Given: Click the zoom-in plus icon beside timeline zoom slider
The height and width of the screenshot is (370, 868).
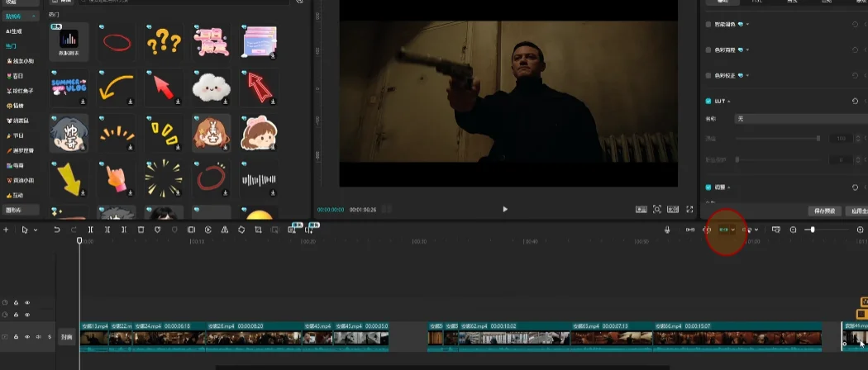Looking at the screenshot, I should pyautogui.click(x=861, y=230).
